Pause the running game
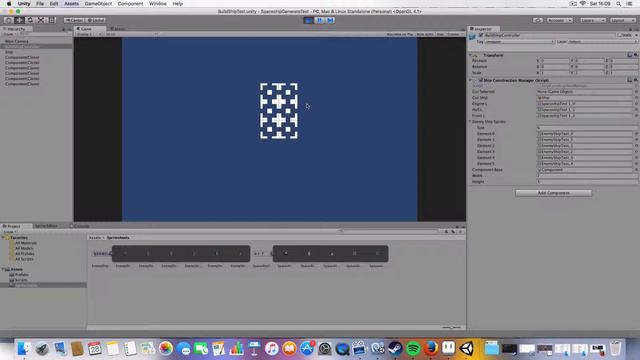This screenshot has height=360, width=640. (320, 20)
